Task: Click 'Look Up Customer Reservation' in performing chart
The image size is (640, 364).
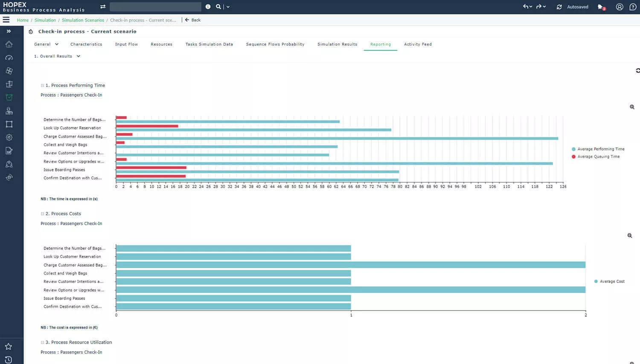Action: point(72,128)
